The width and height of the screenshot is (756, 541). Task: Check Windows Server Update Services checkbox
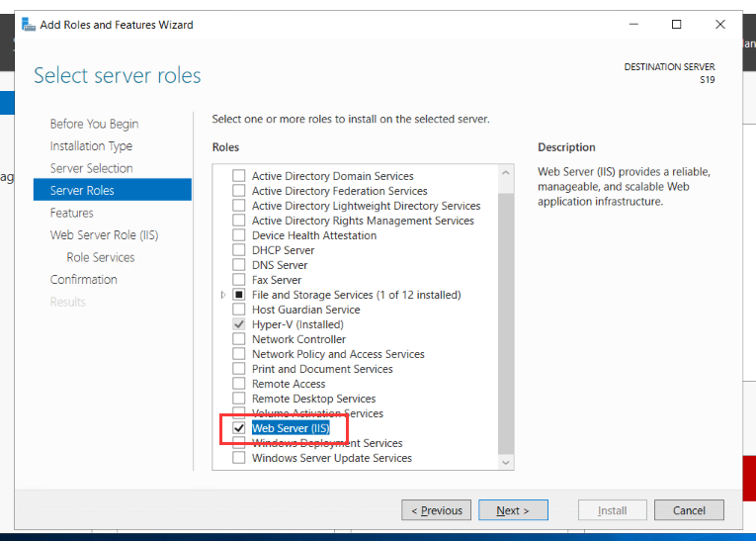(239, 458)
